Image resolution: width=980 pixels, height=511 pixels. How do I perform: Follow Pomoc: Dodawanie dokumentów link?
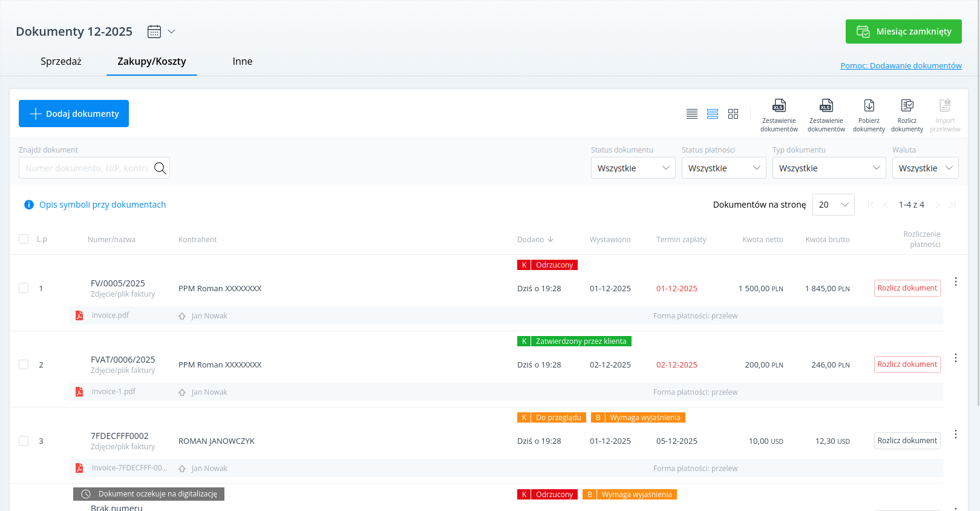pyautogui.click(x=901, y=65)
